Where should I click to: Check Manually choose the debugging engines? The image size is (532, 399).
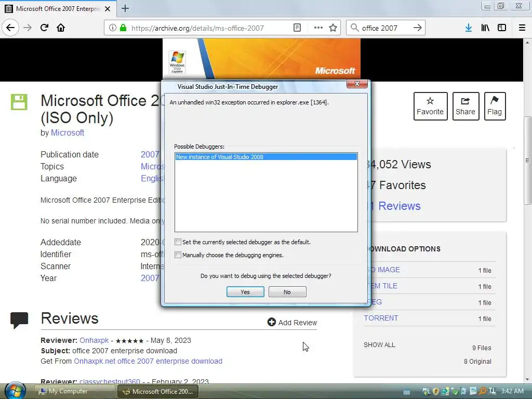(178, 255)
